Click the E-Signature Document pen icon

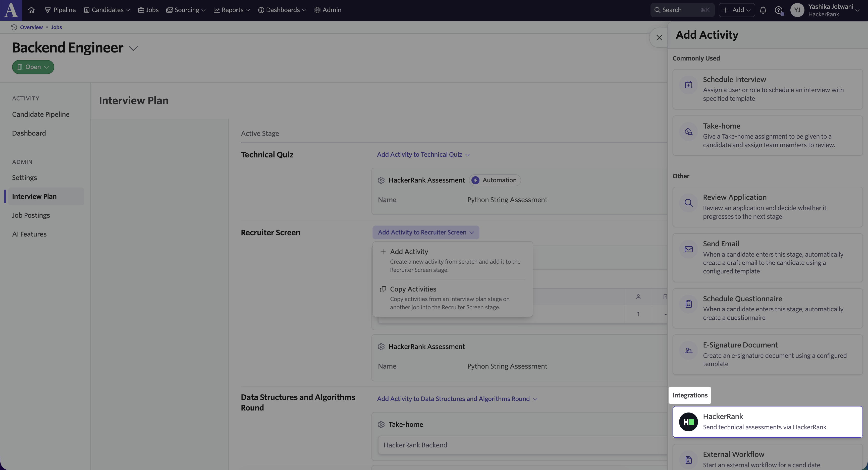coord(688,350)
